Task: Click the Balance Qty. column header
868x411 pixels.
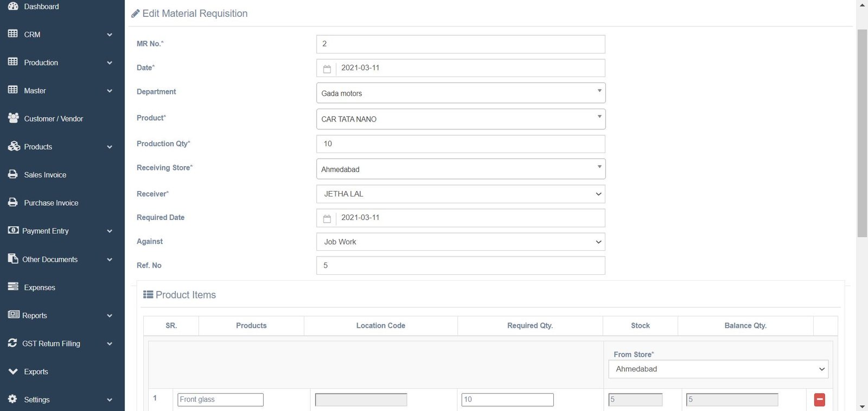Action: click(x=745, y=326)
